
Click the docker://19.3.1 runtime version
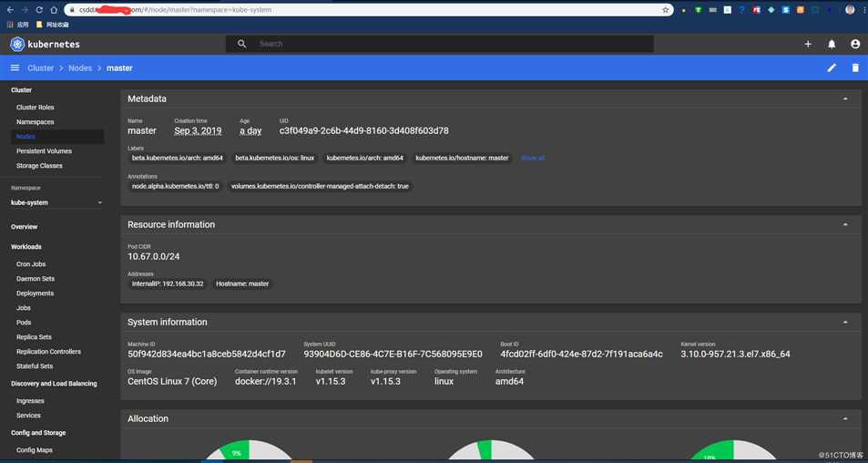266,382
